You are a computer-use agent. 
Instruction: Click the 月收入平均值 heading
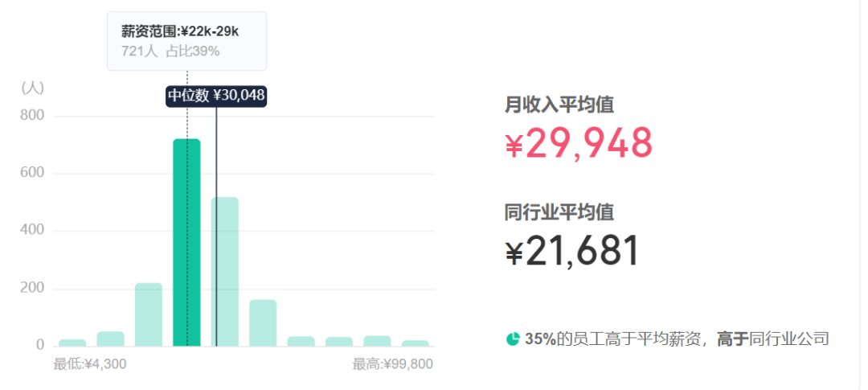(x=559, y=105)
